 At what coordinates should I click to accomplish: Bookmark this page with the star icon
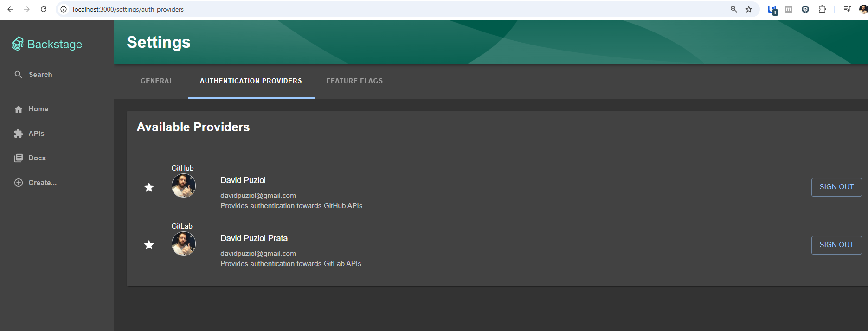pos(749,9)
